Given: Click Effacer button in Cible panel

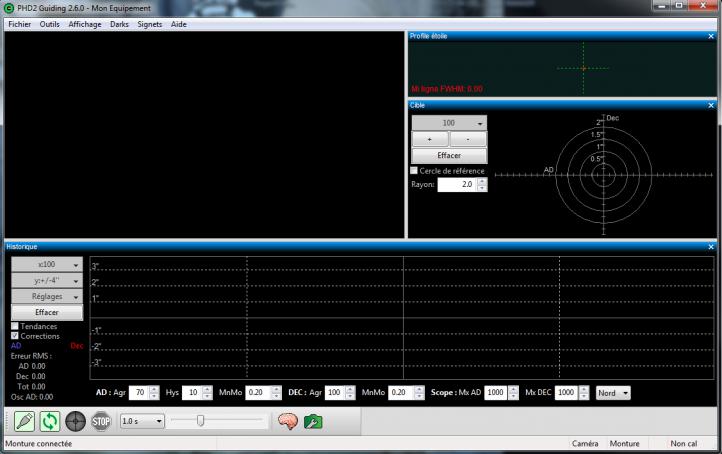Looking at the screenshot, I should coord(449,155).
